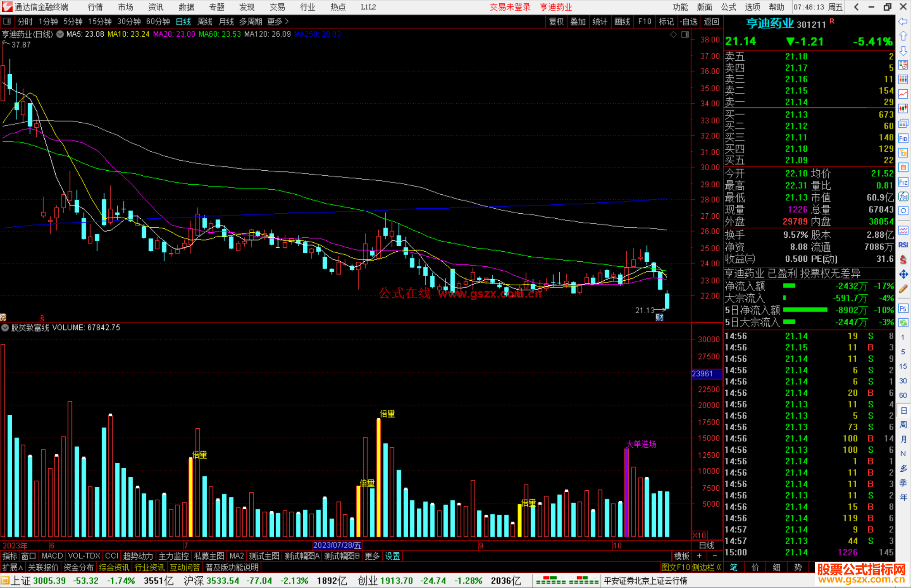Switch to 年 yearly period in right sidebar
Screen dimensions: 911x588
903,497
